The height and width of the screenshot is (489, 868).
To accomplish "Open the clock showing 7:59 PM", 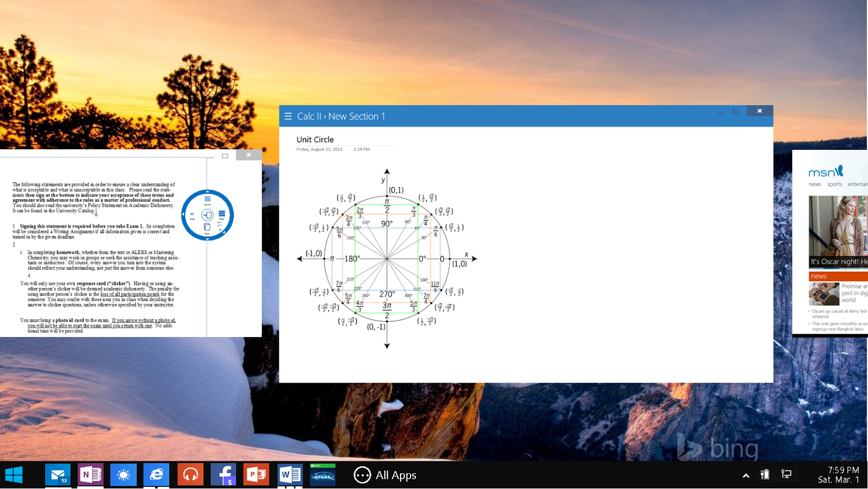I will (839, 475).
